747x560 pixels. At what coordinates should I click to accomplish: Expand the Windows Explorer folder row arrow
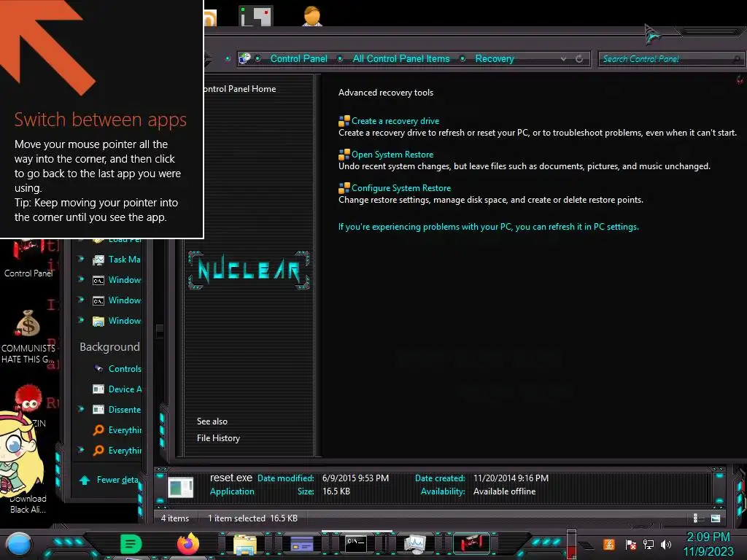81,321
